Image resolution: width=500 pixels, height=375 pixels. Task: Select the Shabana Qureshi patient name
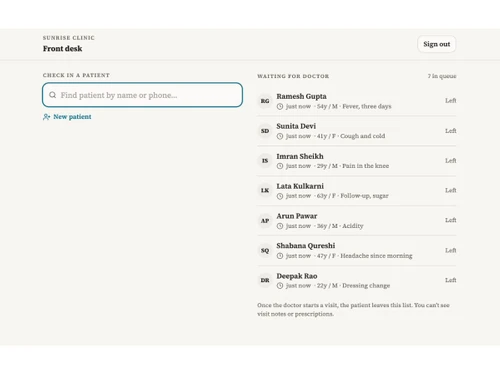pos(306,246)
